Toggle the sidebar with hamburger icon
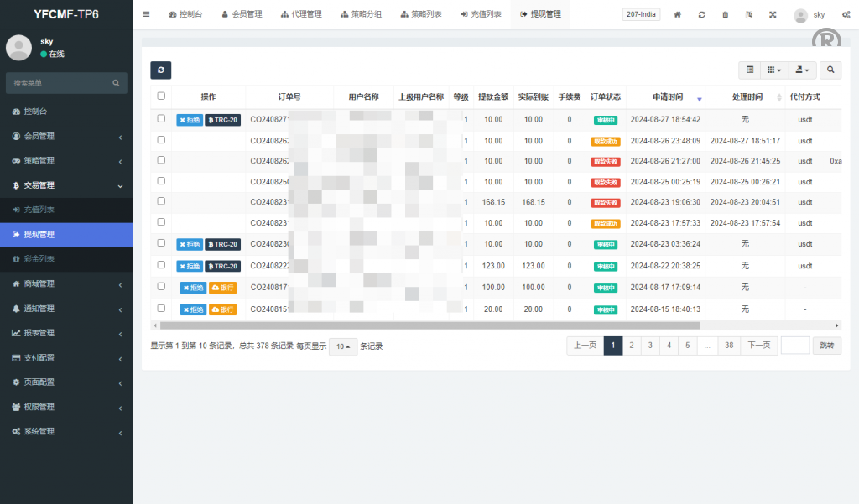Screen dimensions: 859x504 (146, 14)
